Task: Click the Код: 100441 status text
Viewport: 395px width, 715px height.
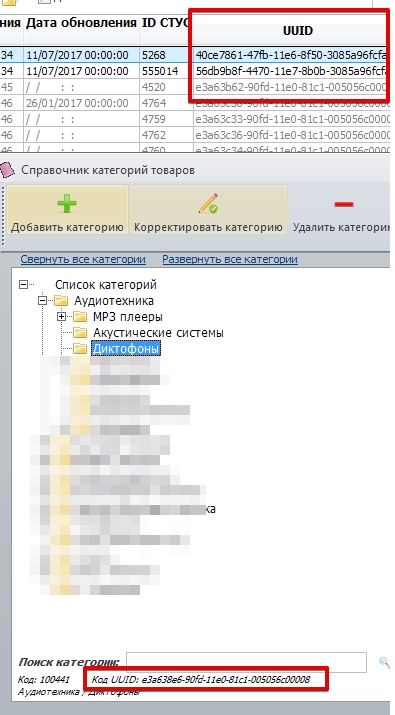Action: 44,680
